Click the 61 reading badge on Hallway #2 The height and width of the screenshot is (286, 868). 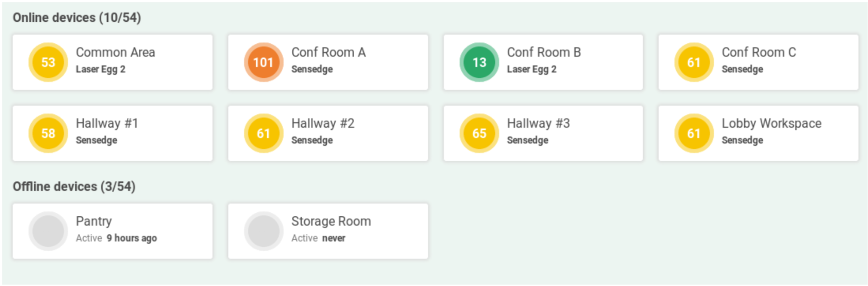[263, 133]
